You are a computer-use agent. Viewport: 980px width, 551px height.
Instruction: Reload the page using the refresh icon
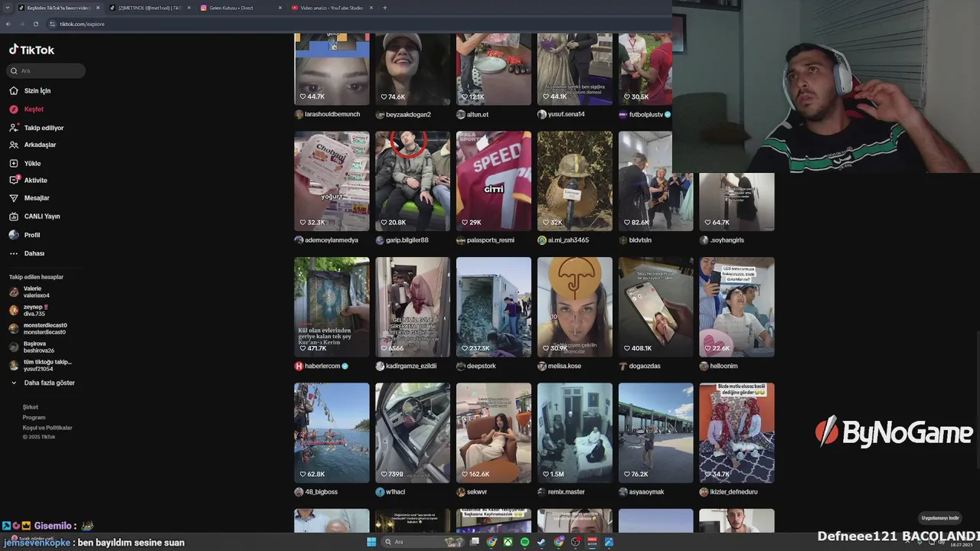point(36,24)
